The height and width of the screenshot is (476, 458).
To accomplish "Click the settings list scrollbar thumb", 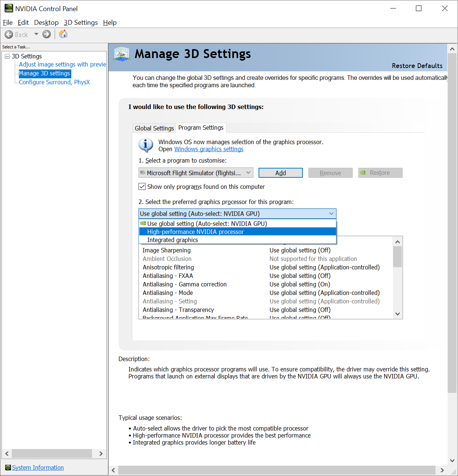I will (x=397, y=256).
